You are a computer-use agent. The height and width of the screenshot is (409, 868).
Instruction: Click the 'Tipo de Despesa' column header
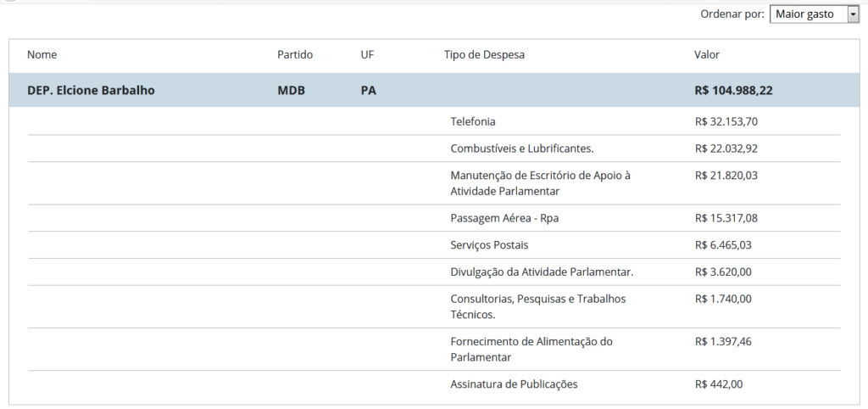point(484,55)
